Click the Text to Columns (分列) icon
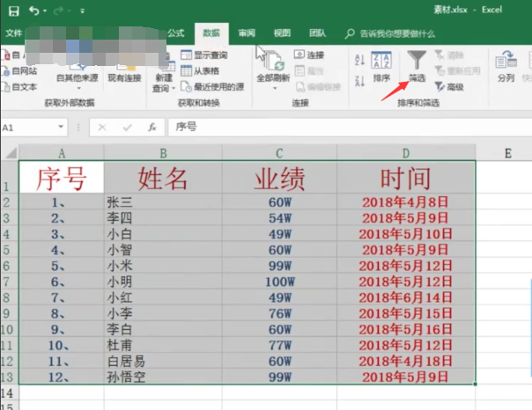Screen dimensions: 532x410 [506, 66]
